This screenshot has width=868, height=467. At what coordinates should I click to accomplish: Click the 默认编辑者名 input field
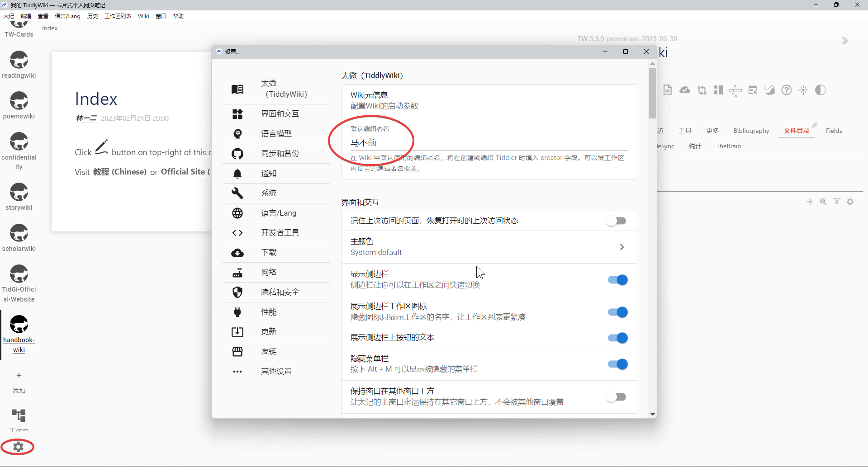coord(489,142)
